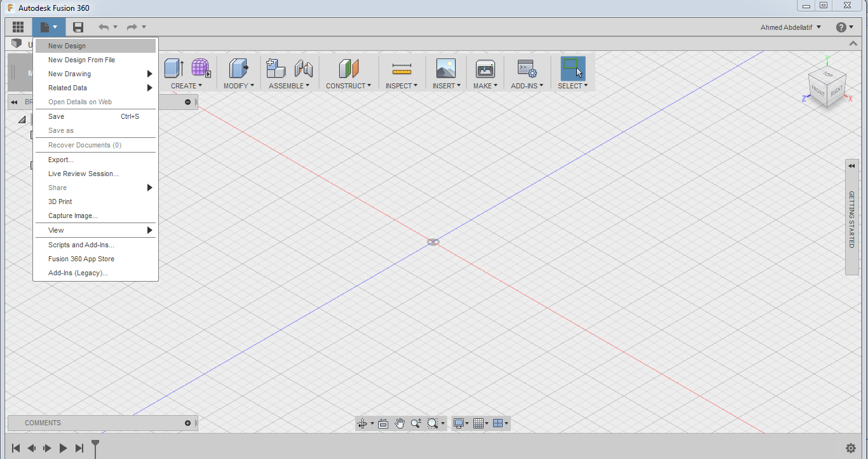Jump to timeline beginning

pos(16,448)
